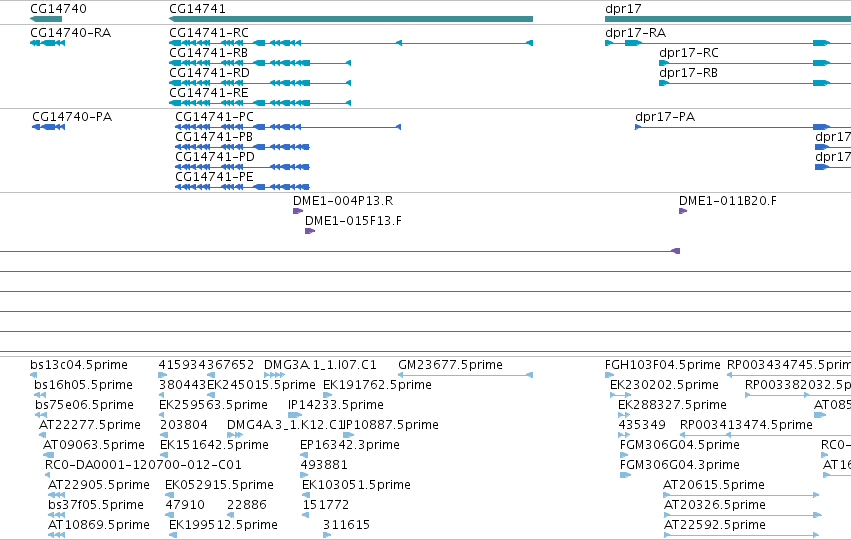The width and height of the screenshot is (851, 540).
Task: Click the bs16h05.5prime EST label
Action: coord(84,385)
